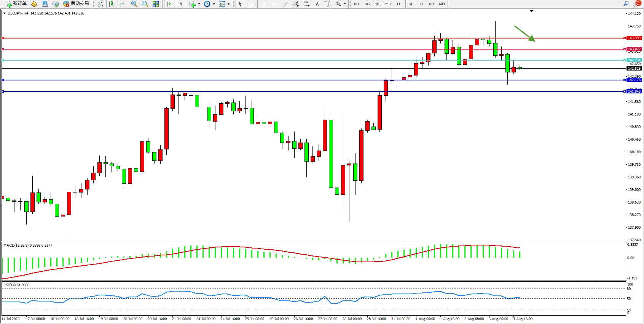
Task: Switch to the M15 timeframe
Action: click(378, 4)
